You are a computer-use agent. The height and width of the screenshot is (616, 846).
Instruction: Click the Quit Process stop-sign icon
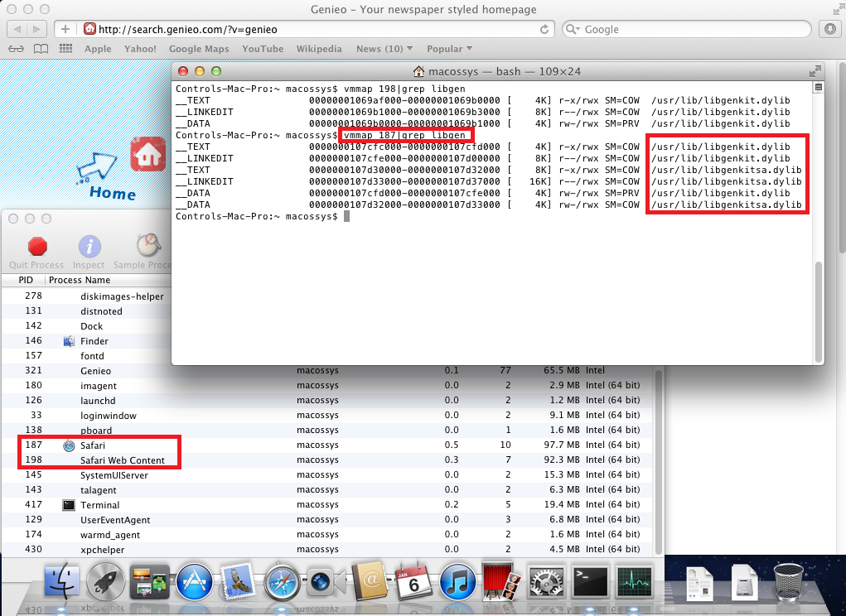tap(37, 246)
